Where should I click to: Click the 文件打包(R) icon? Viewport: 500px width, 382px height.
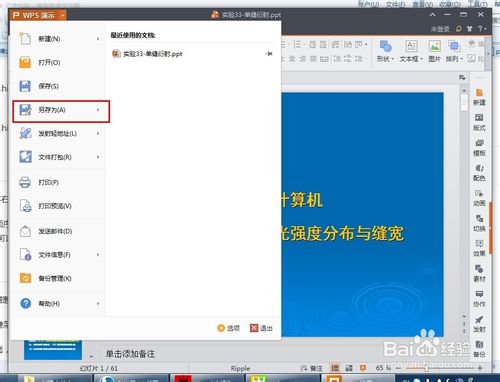click(25, 157)
